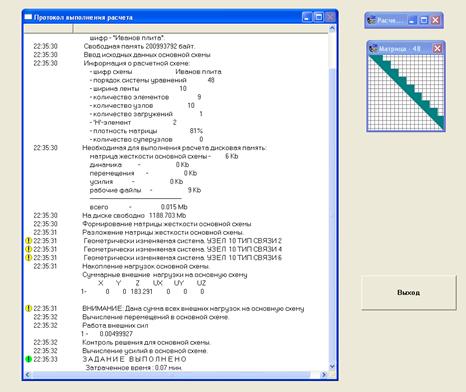Image resolution: width=466 pixels, height=392 pixels.
Task: Click the text ЗАДАНИЕ ВЫПОЛНЕНО
Action: coord(134,359)
